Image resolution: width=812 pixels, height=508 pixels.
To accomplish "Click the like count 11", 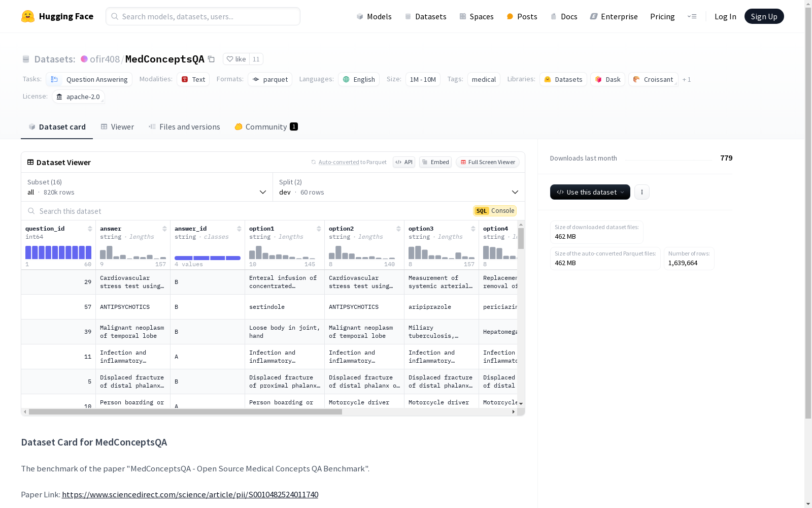I will (x=256, y=59).
